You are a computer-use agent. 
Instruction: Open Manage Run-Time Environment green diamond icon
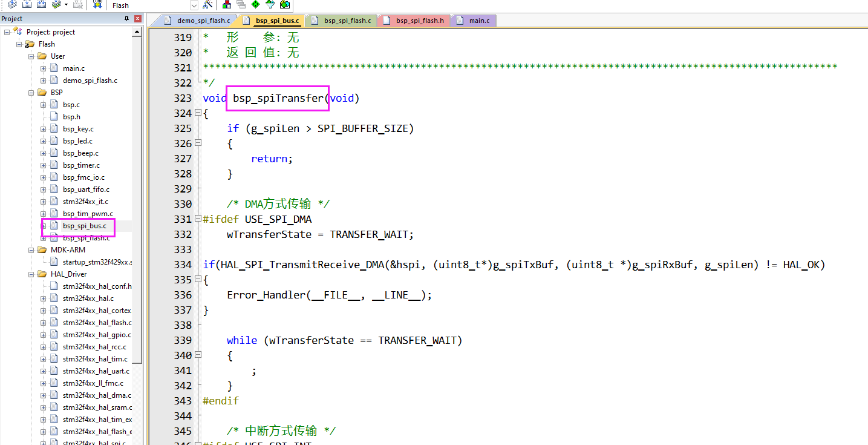[255, 5]
